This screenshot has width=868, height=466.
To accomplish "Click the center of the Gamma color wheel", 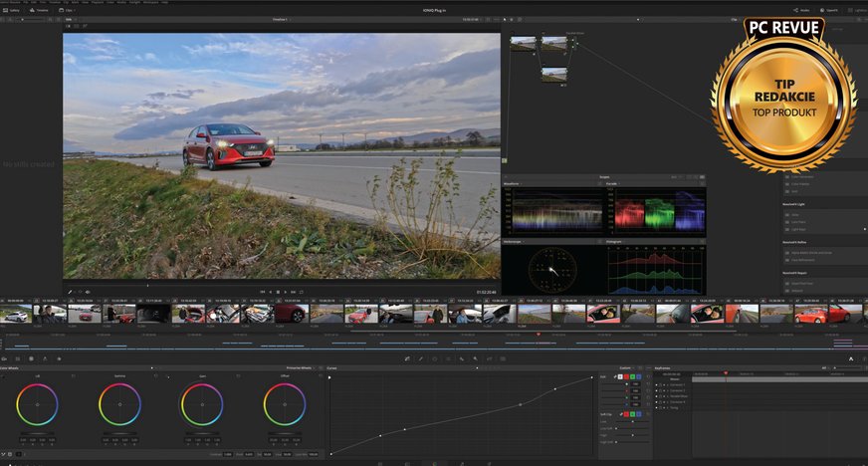I will pyautogui.click(x=119, y=405).
